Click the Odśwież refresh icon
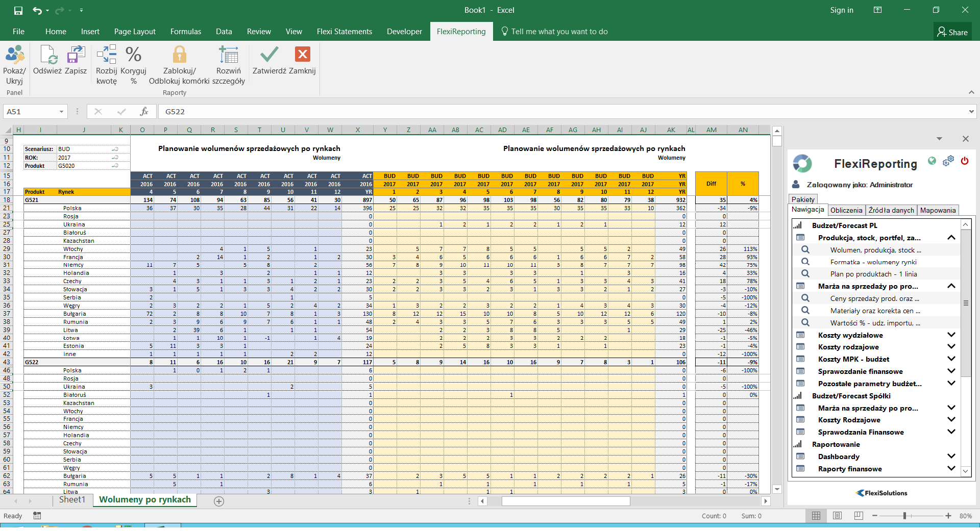The height and width of the screenshot is (531, 980). [x=47, y=56]
